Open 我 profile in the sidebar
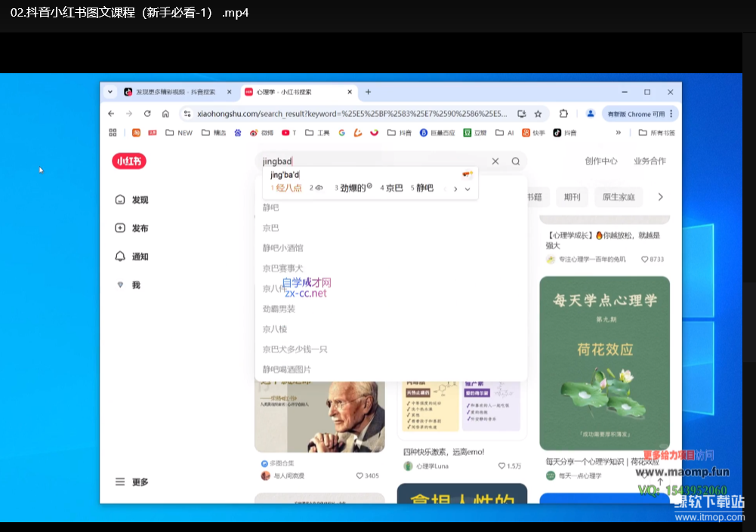 click(128, 284)
